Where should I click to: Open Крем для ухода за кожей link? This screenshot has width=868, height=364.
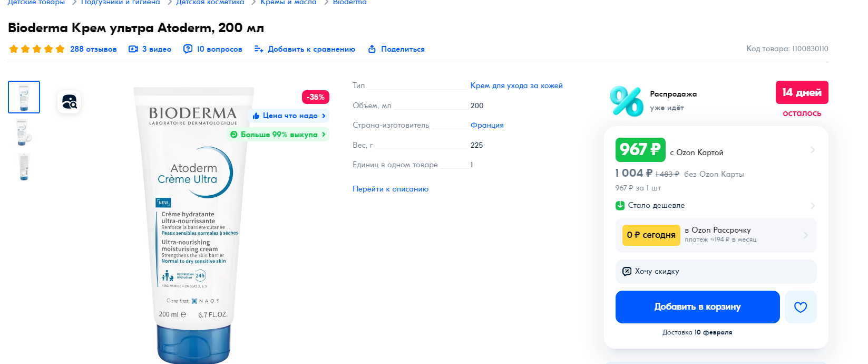coord(516,85)
